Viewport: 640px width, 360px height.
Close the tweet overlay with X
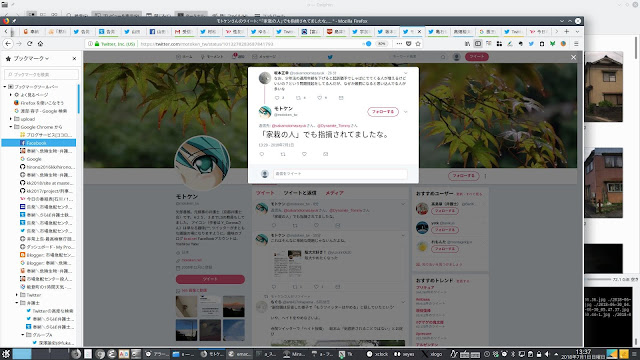click(x=573, y=58)
